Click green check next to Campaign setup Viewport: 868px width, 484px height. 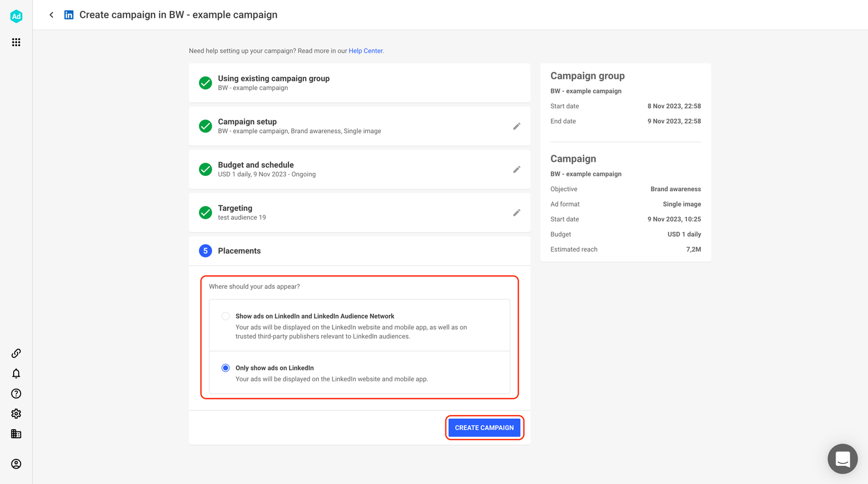click(x=205, y=126)
